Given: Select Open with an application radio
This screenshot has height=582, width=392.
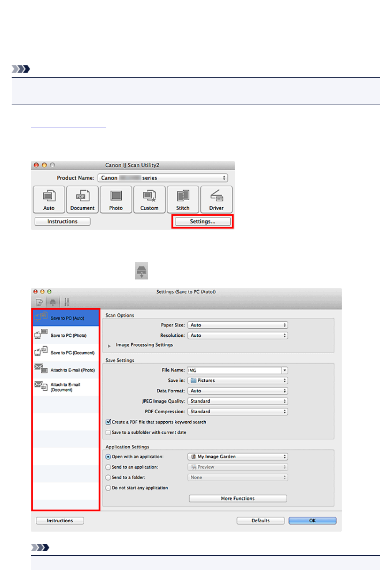Looking at the screenshot, I should (x=108, y=457).
